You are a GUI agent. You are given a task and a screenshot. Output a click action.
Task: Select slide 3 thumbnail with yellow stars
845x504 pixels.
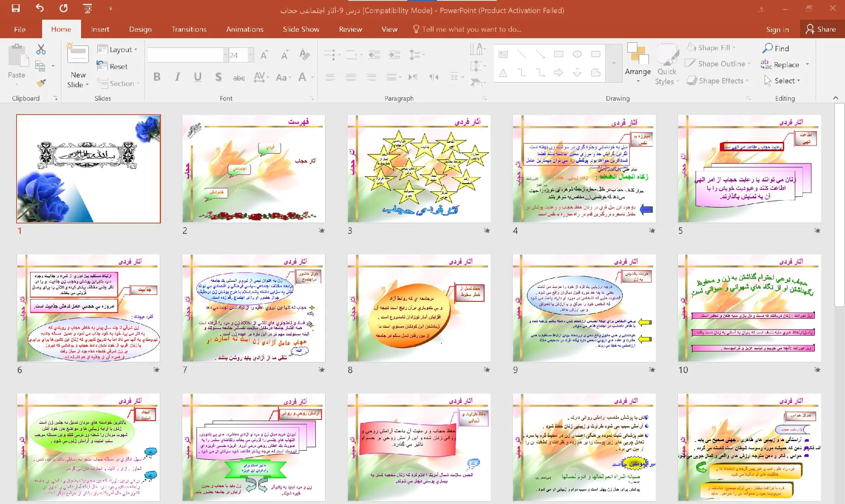(419, 169)
